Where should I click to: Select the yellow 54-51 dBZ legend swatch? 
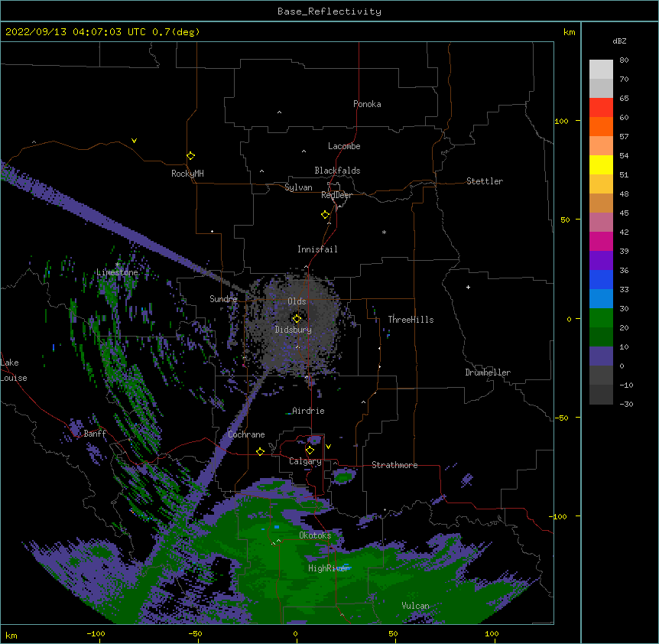601,165
